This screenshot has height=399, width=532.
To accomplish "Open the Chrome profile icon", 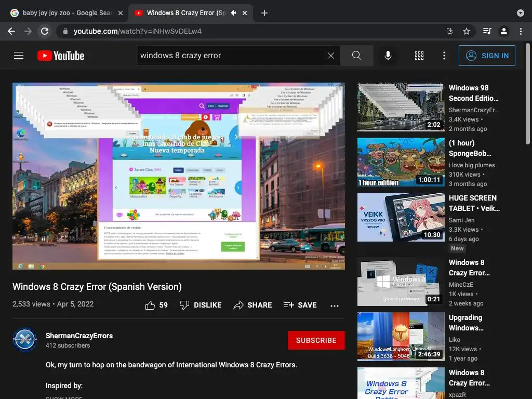I will (x=504, y=31).
